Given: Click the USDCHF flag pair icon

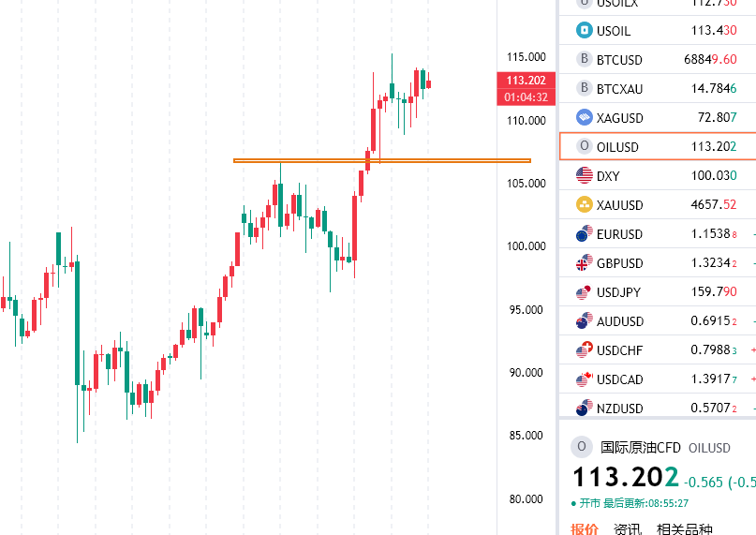Looking at the screenshot, I should pyautogui.click(x=585, y=349).
